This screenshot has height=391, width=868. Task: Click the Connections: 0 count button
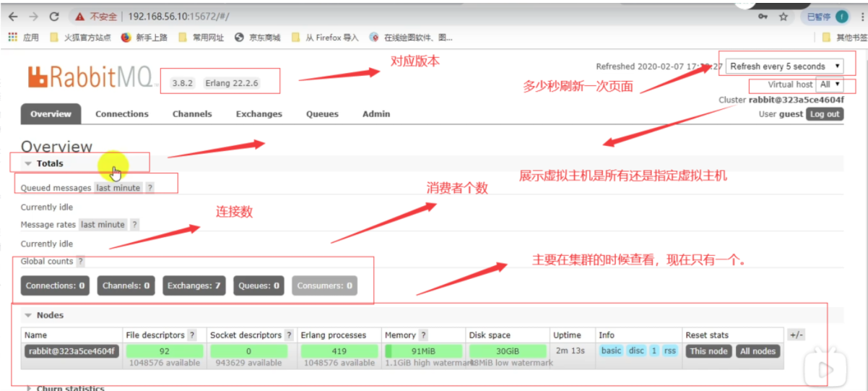click(56, 285)
